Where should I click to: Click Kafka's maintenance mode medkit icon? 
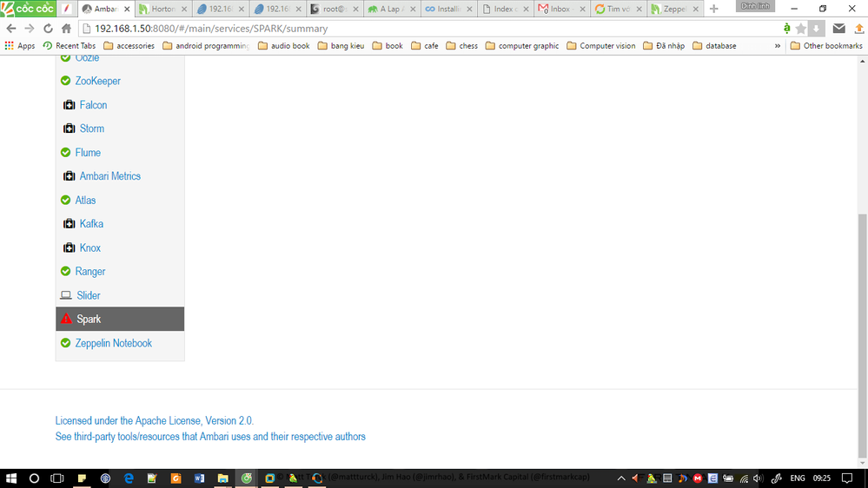tap(70, 223)
